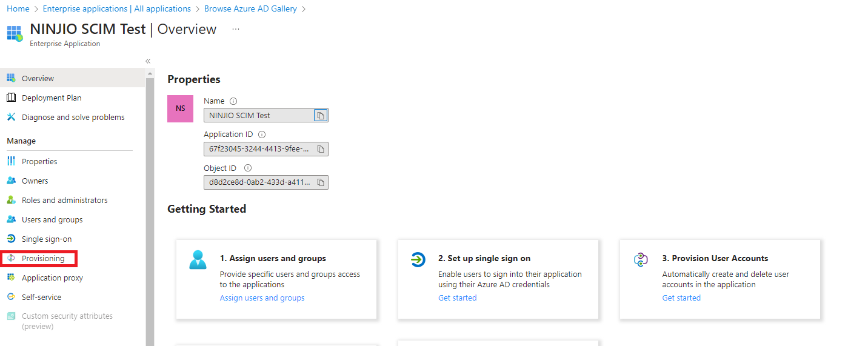868x346 pixels.
Task: Click the info icon beside Object ID
Action: click(x=247, y=168)
